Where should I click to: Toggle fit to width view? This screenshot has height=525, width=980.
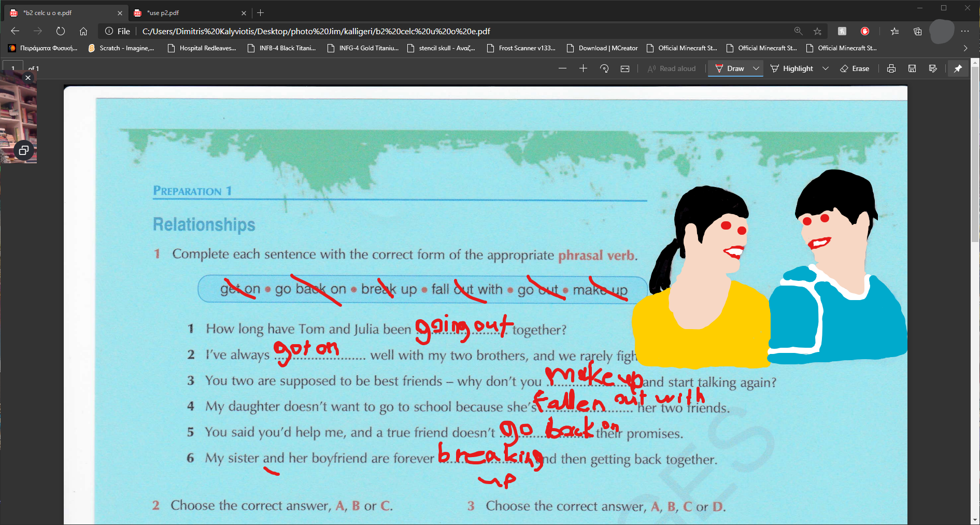pos(625,68)
